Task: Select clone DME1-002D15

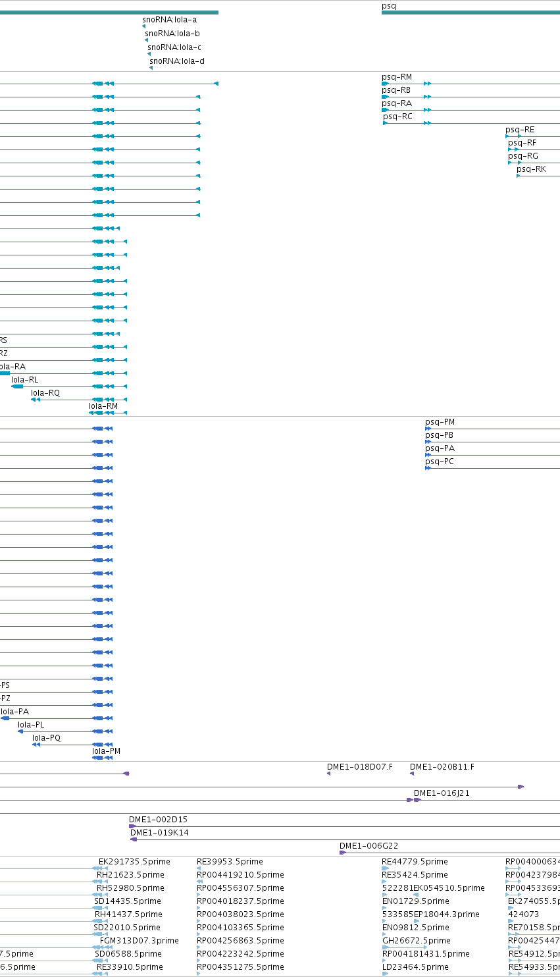Action: pyautogui.click(x=158, y=820)
